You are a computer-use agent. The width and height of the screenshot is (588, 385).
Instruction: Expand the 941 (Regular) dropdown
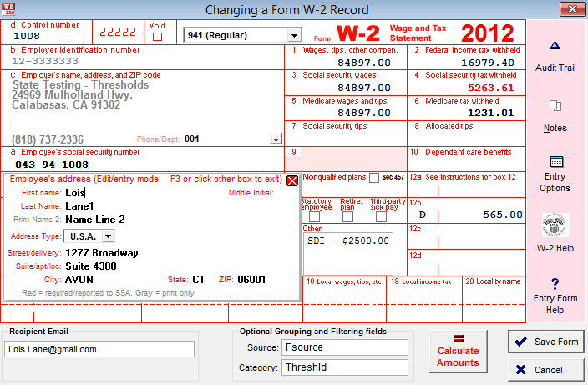coord(293,35)
